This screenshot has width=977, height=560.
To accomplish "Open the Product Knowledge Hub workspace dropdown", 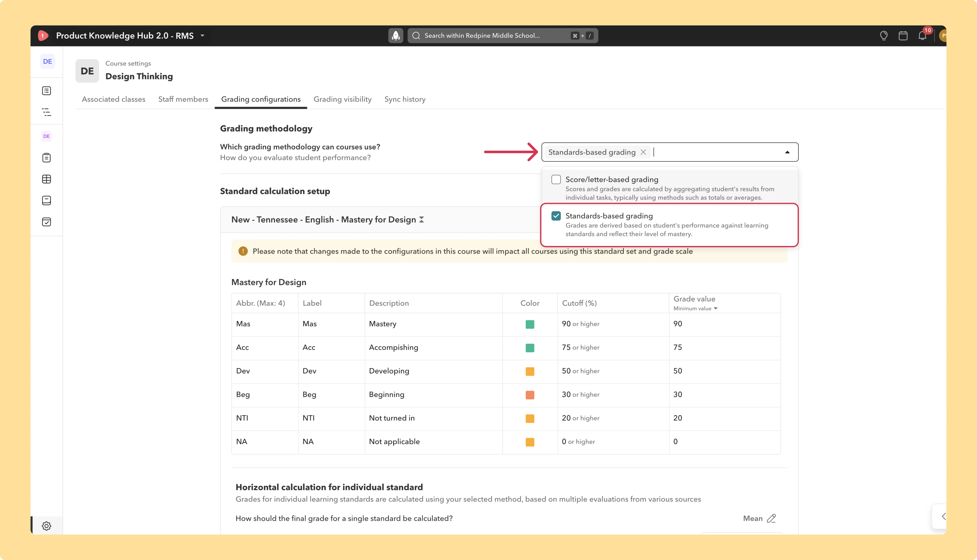I will point(202,36).
